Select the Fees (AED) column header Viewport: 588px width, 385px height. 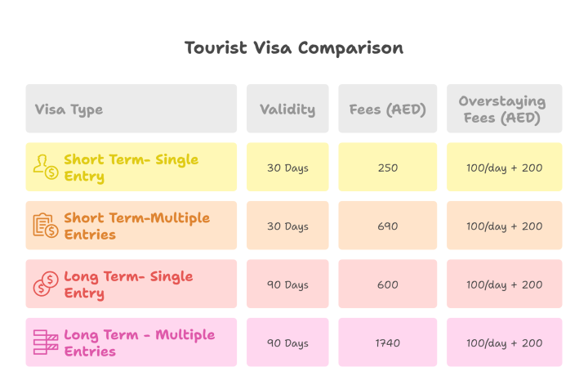[x=388, y=110]
